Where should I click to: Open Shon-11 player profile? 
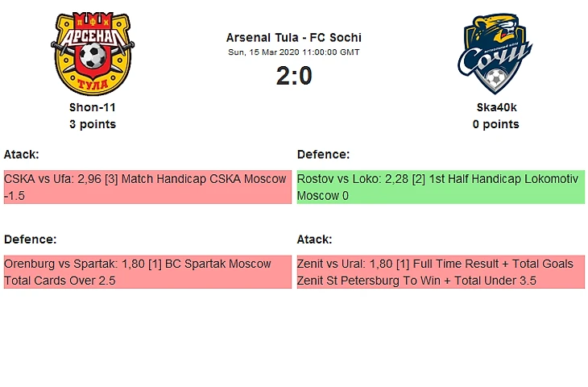tap(93, 106)
